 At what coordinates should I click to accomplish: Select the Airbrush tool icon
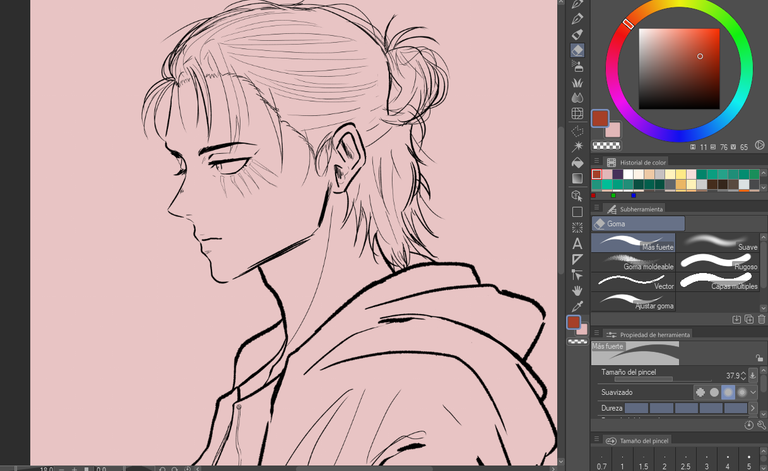click(x=577, y=66)
